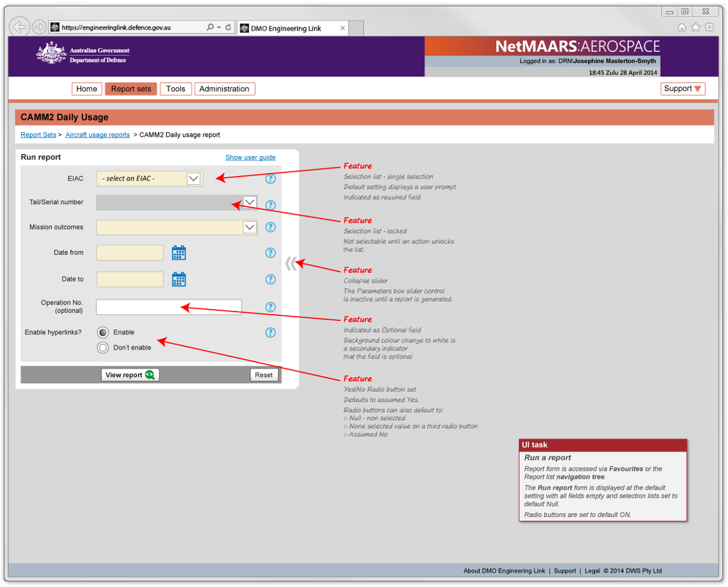
Task: Open the EIAC selection dropdown
Action: 194,179
